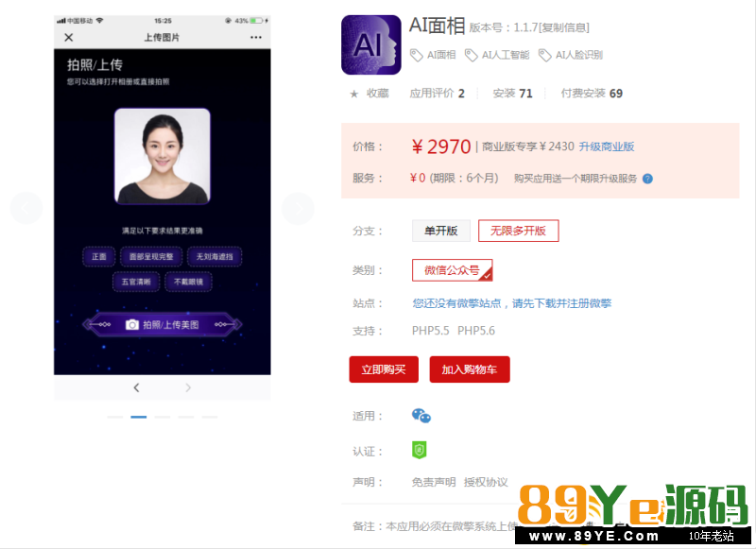This screenshot has width=756, height=549.
Task: Click the WeChat icon next to 适用
Action: (421, 416)
